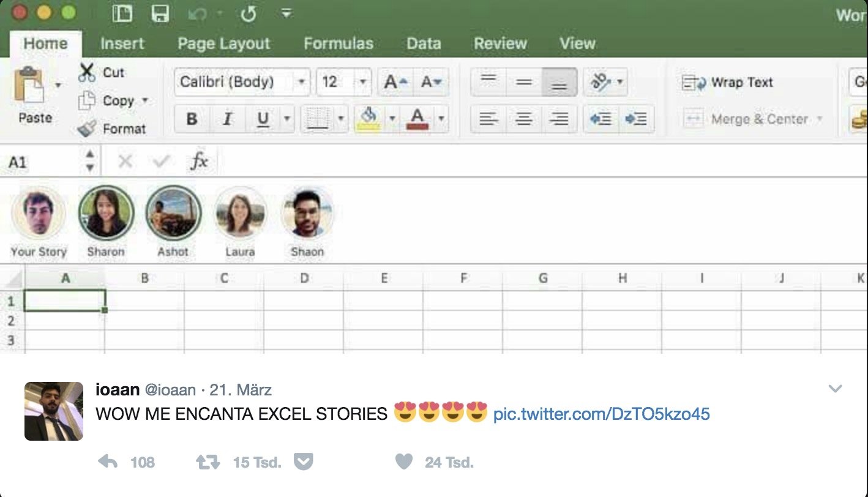Open the Data tab
This screenshot has height=497, width=868.
(x=424, y=44)
